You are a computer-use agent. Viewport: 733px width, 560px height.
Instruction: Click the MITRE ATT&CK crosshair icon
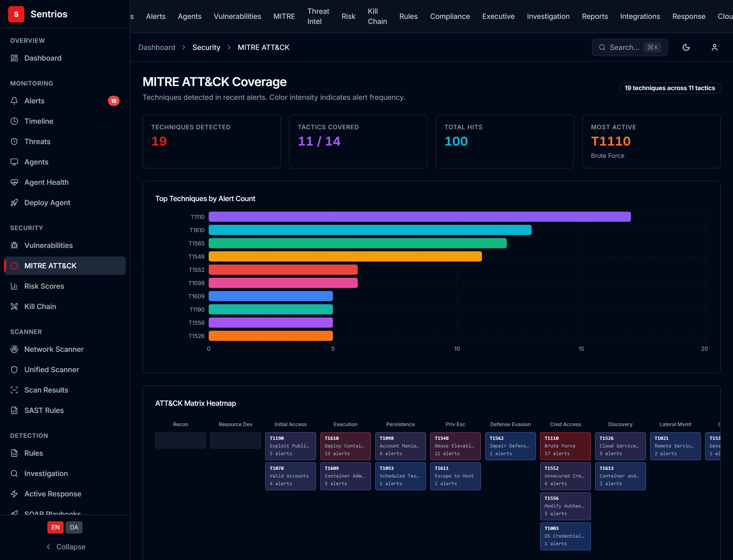14,266
